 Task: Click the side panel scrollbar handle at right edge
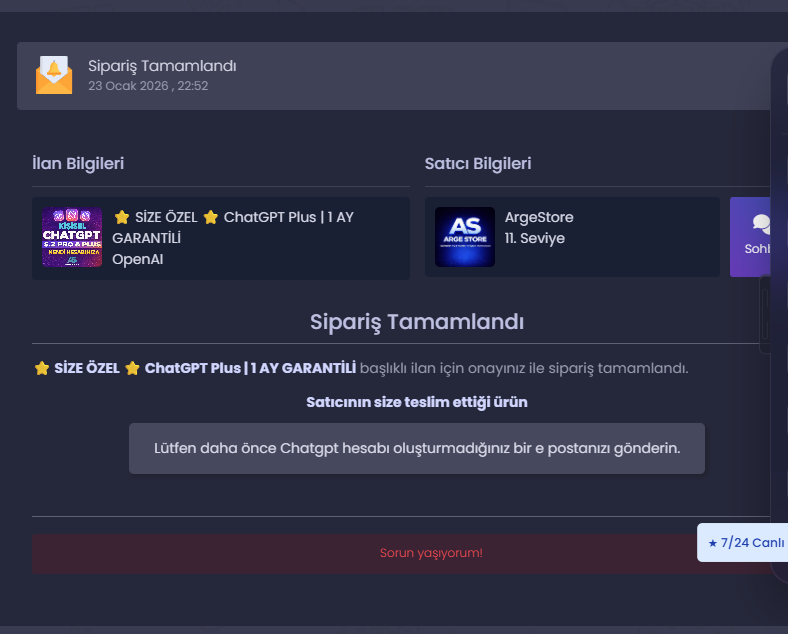pyautogui.click(x=765, y=314)
